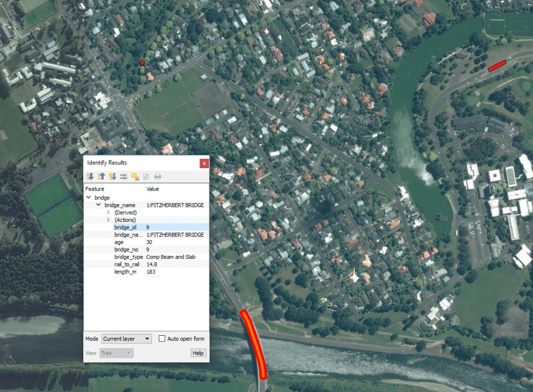Click the disabled View Tree combo box

[116, 352]
